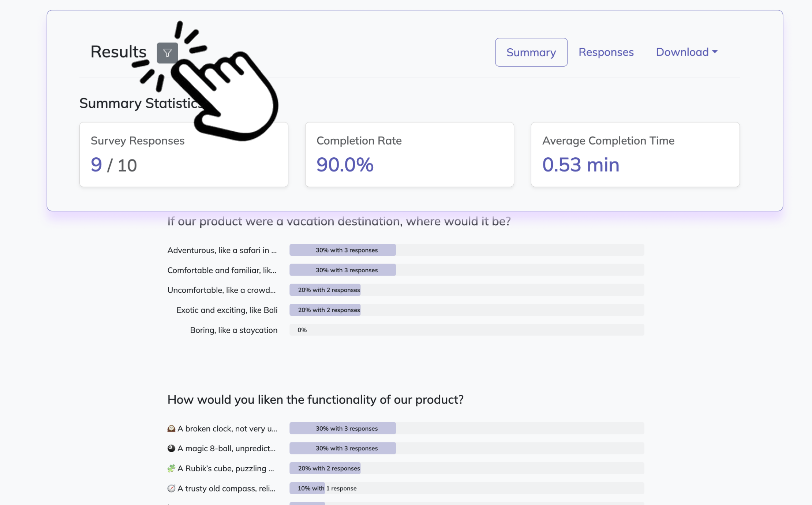Image resolution: width=812 pixels, height=505 pixels.
Task: Click the Average Completion Time card
Action: [635, 154]
